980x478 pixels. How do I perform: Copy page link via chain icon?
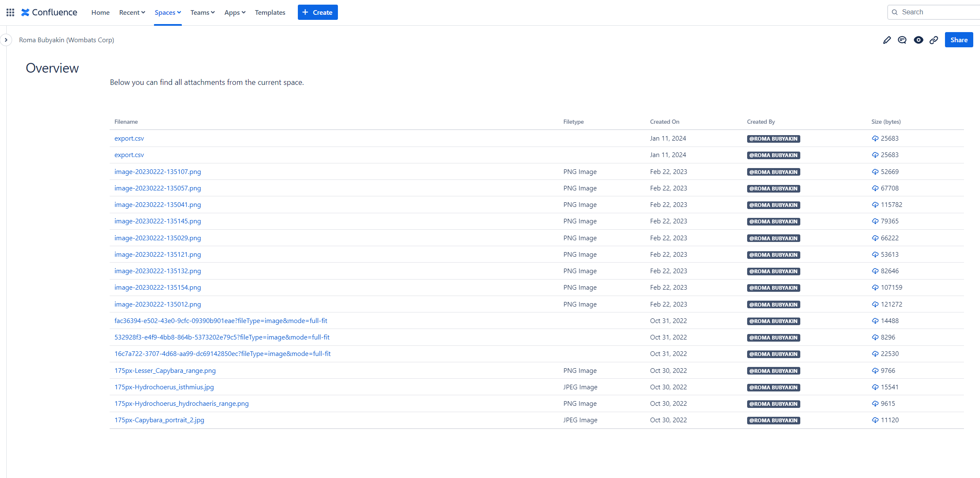pos(934,40)
